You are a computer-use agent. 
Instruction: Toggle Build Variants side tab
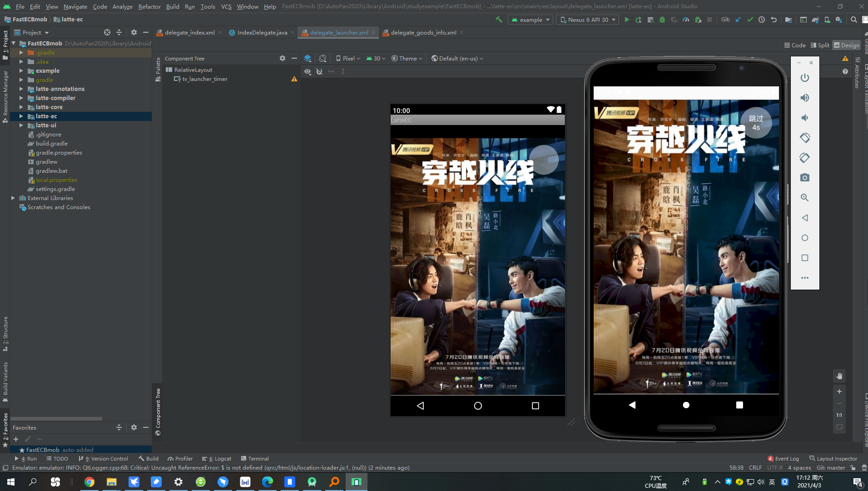(x=5, y=382)
